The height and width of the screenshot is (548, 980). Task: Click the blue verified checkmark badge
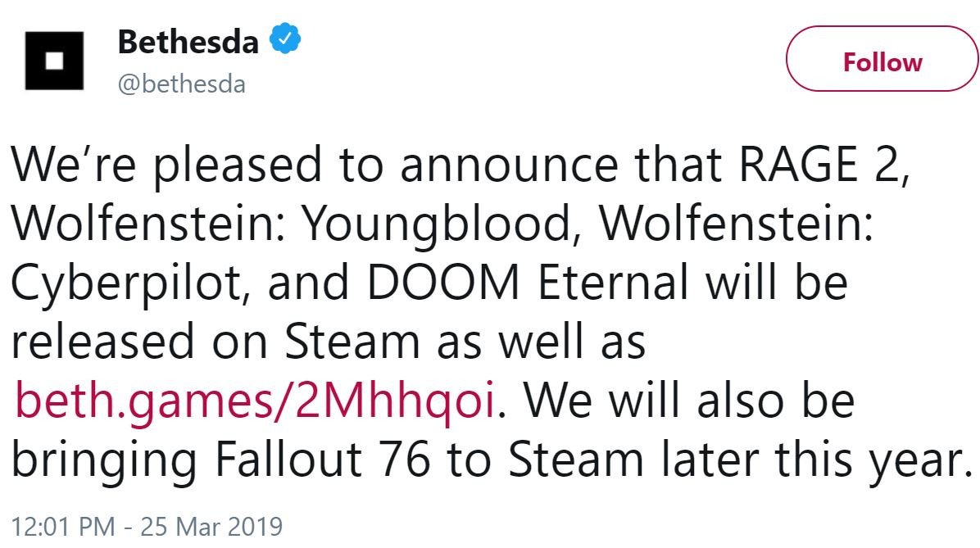click(x=286, y=38)
